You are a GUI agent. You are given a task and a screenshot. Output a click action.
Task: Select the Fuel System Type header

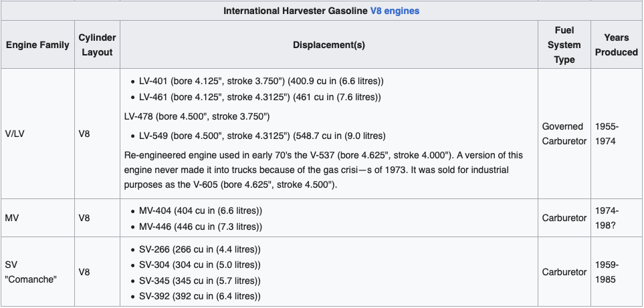564,45
